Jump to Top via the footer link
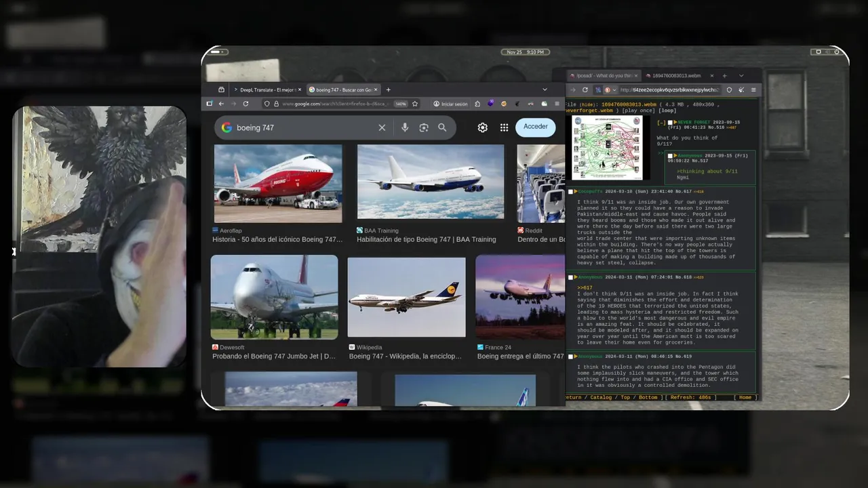The height and width of the screenshot is (488, 868). point(625,397)
